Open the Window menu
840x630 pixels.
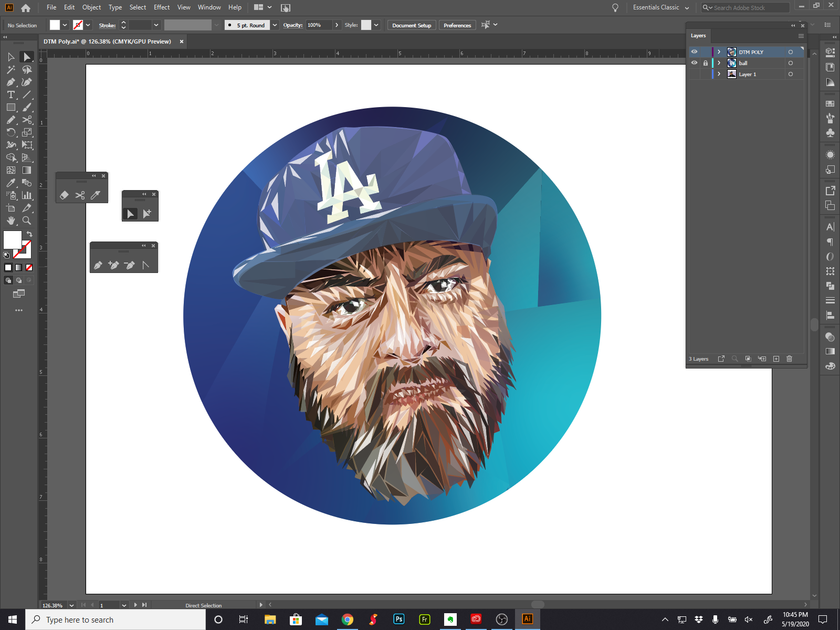209,7
